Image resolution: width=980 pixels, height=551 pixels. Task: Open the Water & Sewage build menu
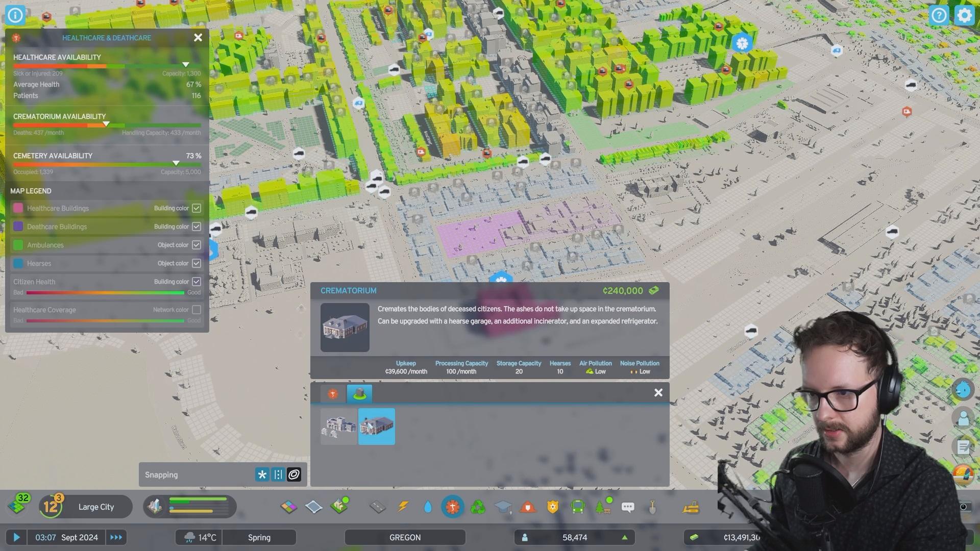(x=428, y=507)
